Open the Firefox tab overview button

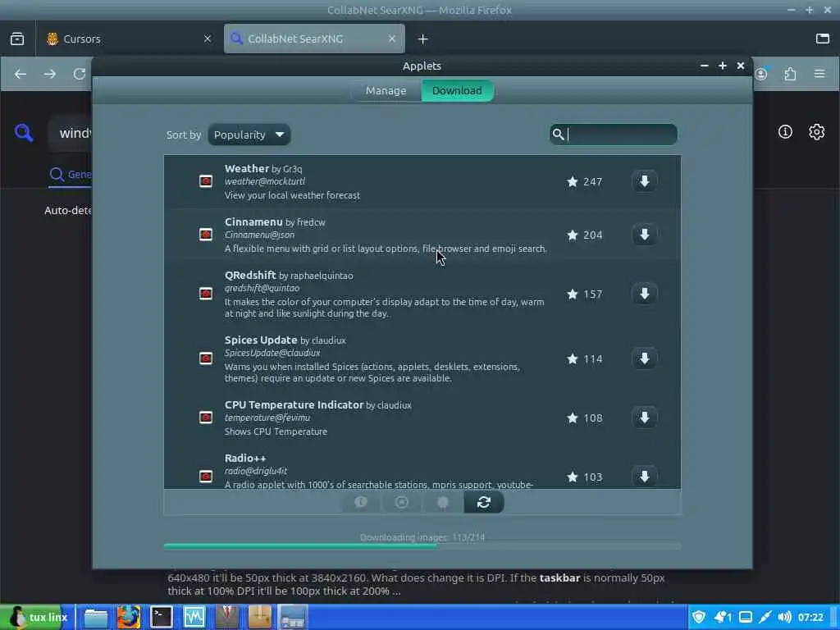click(x=17, y=39)
